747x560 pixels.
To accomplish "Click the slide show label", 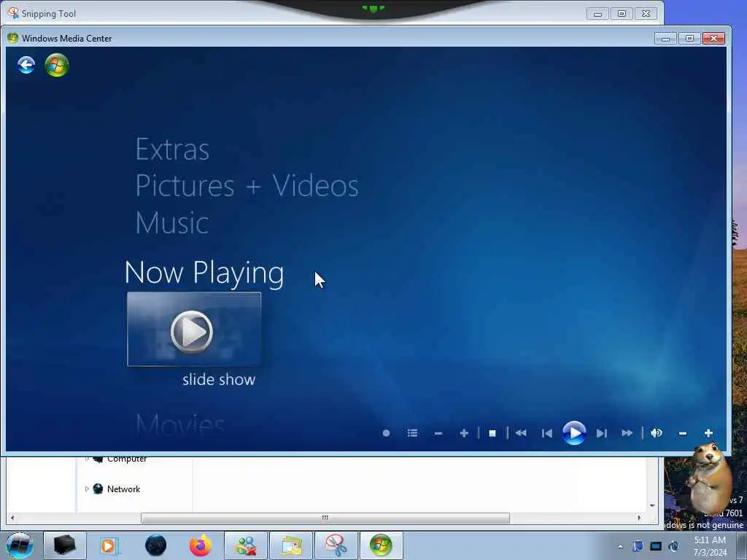I will (219, 379).
